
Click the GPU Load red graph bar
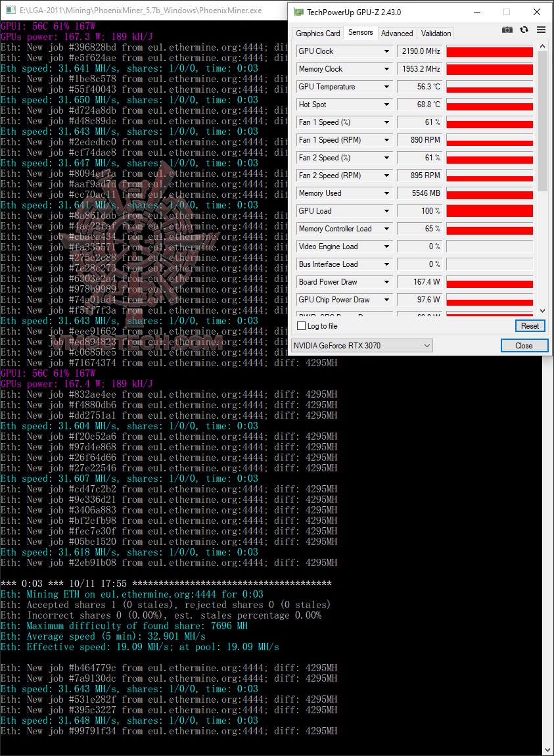tap(490, 211)
